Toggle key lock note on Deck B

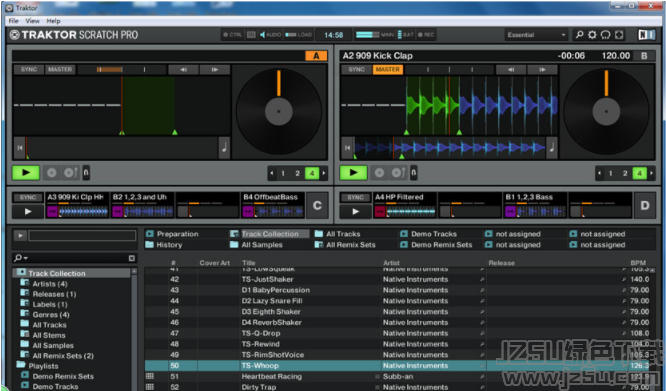tap(552, 148)
